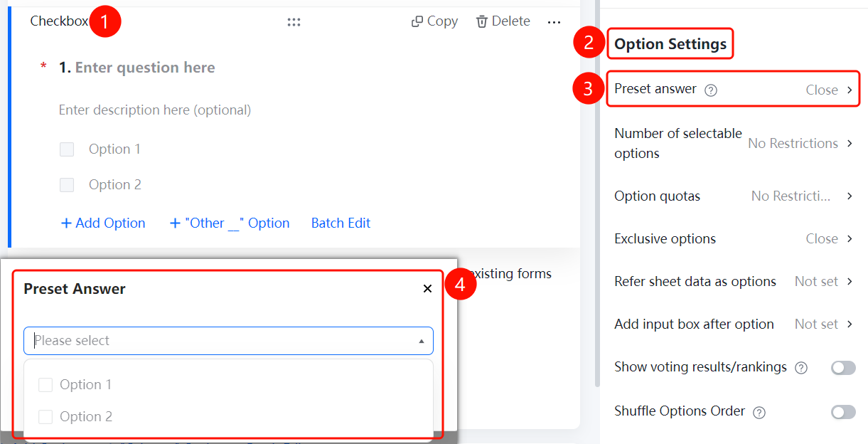This screenshot has width=868, height=444.
Task: Click the Preset Answer dialog title
Action: click(75, 289)
